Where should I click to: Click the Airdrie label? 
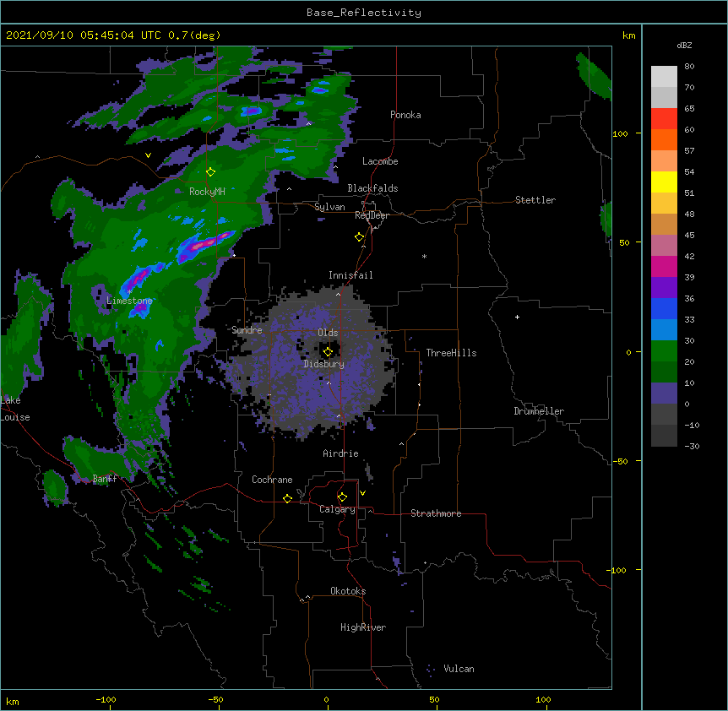[340, 453]
